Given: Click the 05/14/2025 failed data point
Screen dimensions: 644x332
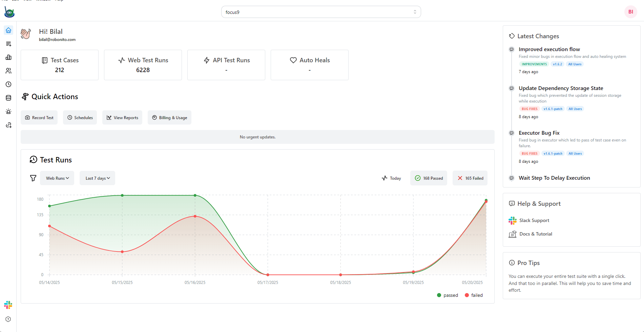Looking at the screenshot, I should [49, 226].
